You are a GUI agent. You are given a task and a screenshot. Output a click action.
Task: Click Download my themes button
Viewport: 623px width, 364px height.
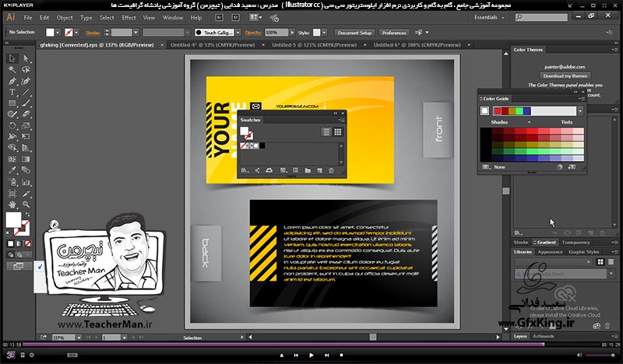565,75
